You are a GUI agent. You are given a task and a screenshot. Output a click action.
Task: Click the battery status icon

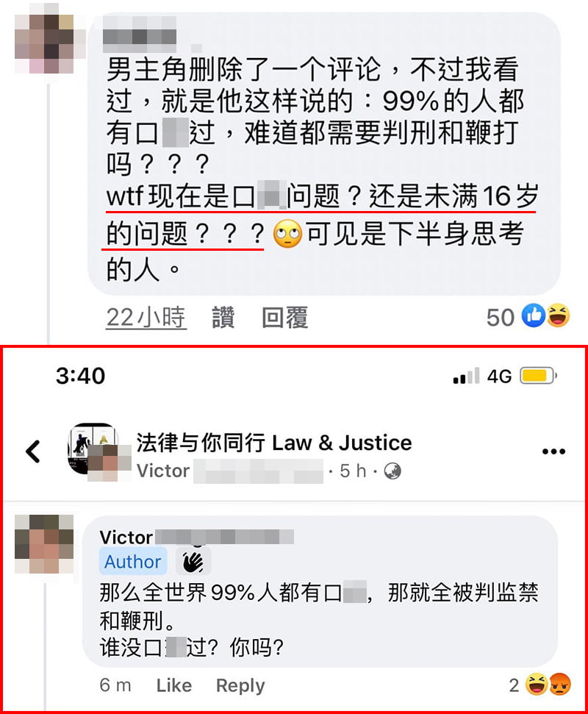click(x=539, y=376)
